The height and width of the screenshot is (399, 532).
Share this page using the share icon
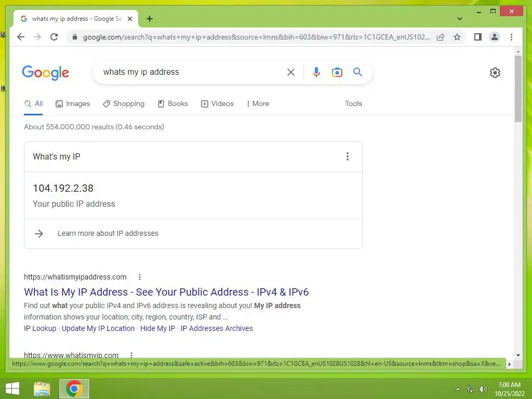[x=441, y=37]
